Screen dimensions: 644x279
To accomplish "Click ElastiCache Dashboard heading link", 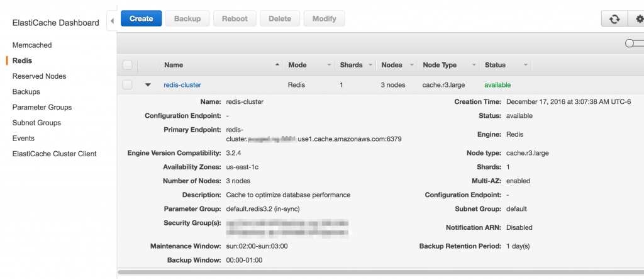I will [56, 23].
